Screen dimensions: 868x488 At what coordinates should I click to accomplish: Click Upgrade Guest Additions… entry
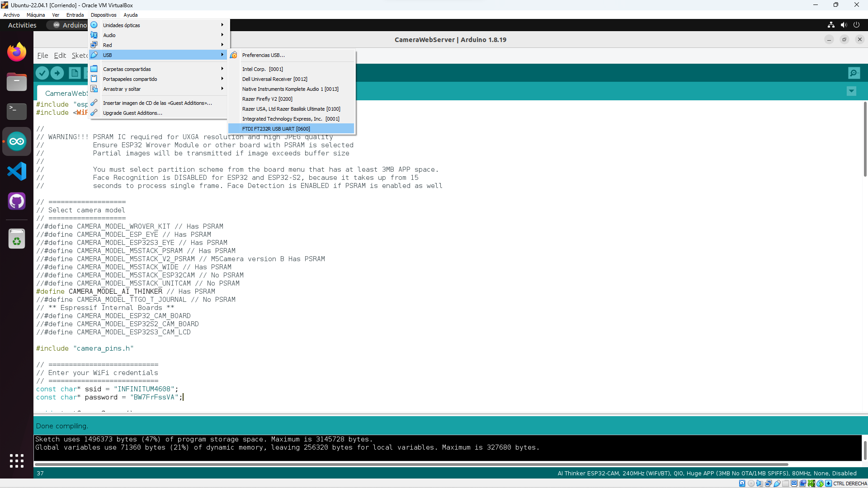(x=132, y=113)
